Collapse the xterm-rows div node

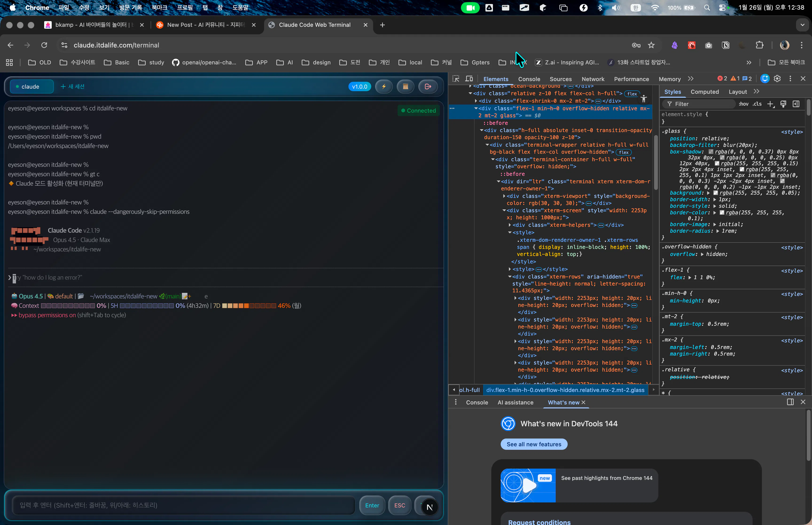[x=510, y=277]
